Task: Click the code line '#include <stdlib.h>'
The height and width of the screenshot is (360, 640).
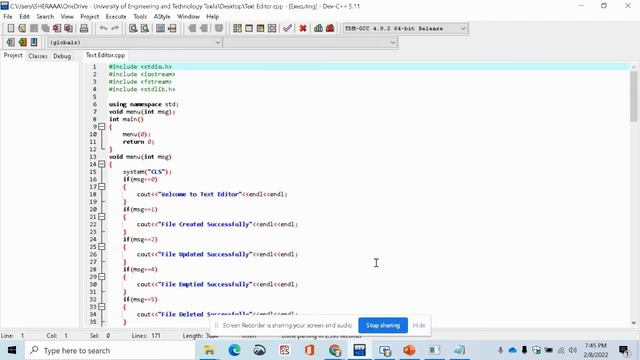Action: point(142,89)
